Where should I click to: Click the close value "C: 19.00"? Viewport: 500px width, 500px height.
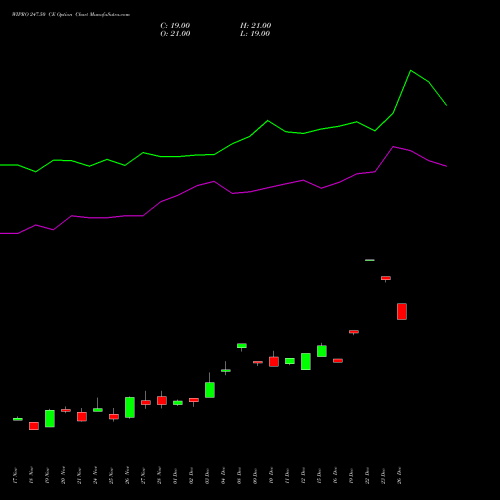[175, 26]
